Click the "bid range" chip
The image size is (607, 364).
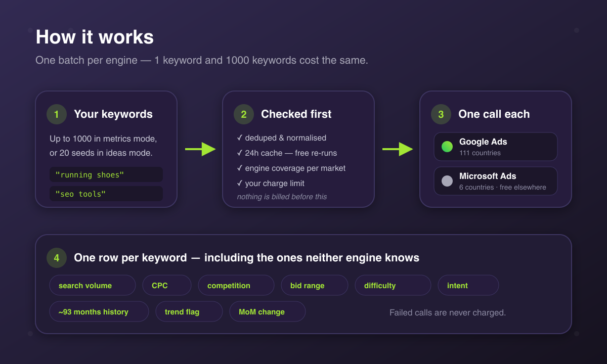315,285
